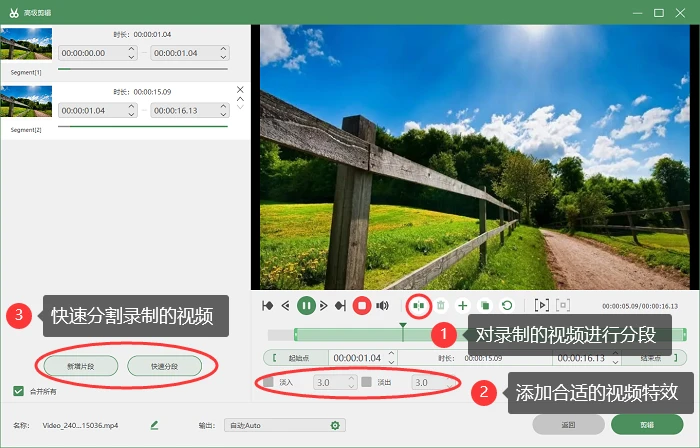Click the green 剪辑 button
Image resolution: width=700 pixels, height=448 pixels.
click(647, 424)
